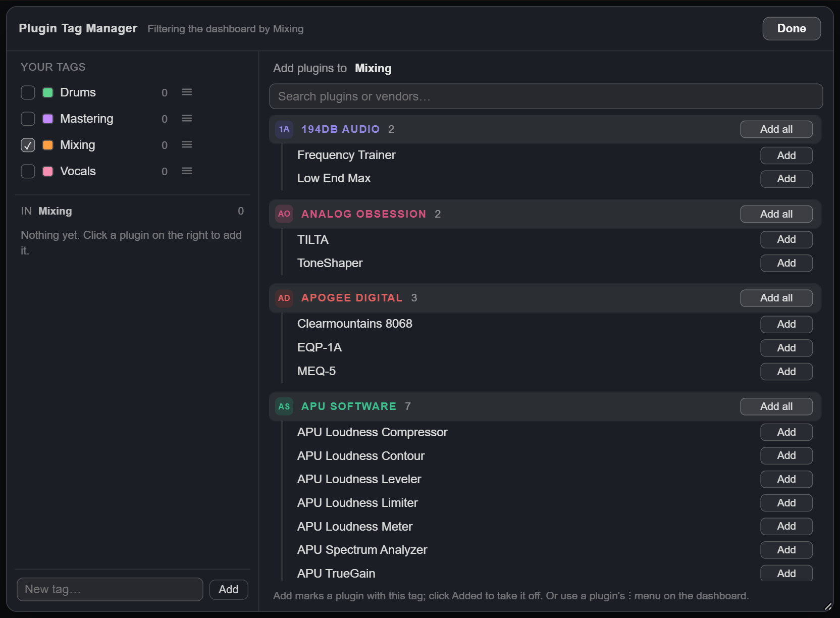This screenshot has width=840, height=618.
Task: Focus the New tag input field
Action: pos(110,589)
